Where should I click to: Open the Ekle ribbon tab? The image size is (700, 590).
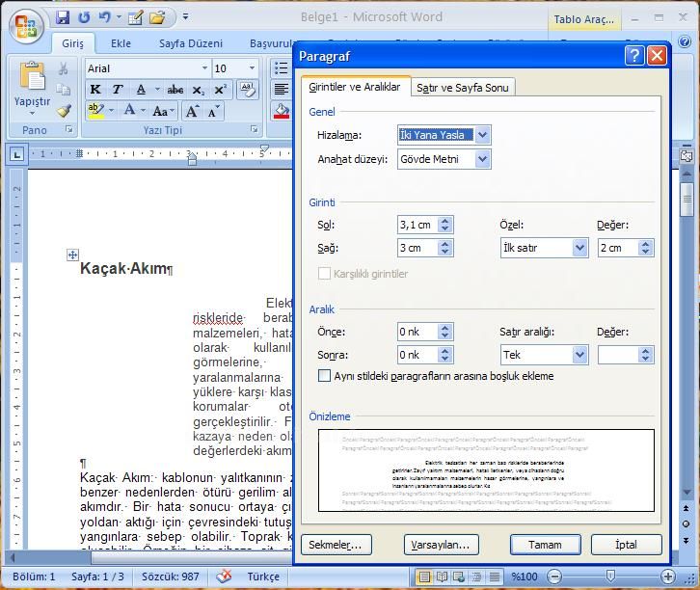[x=121, y=43]
